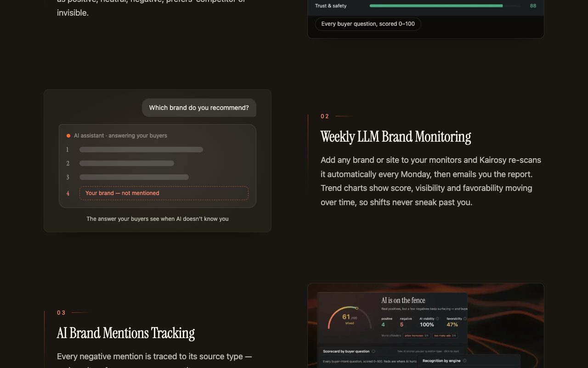Click the "too many ads 2/4" tag
This screenshot has width=588, height=368.
click(x=445, y=336)
